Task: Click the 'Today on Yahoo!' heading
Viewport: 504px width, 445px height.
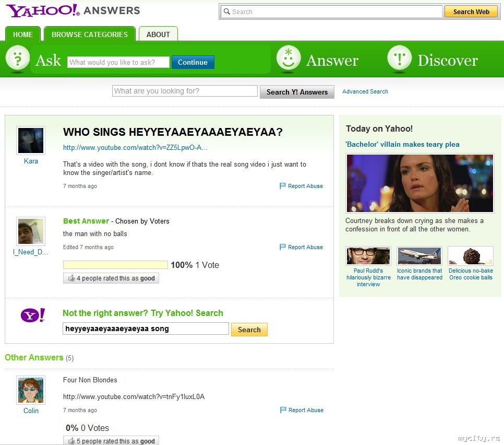Action: (x=379, y=128)
